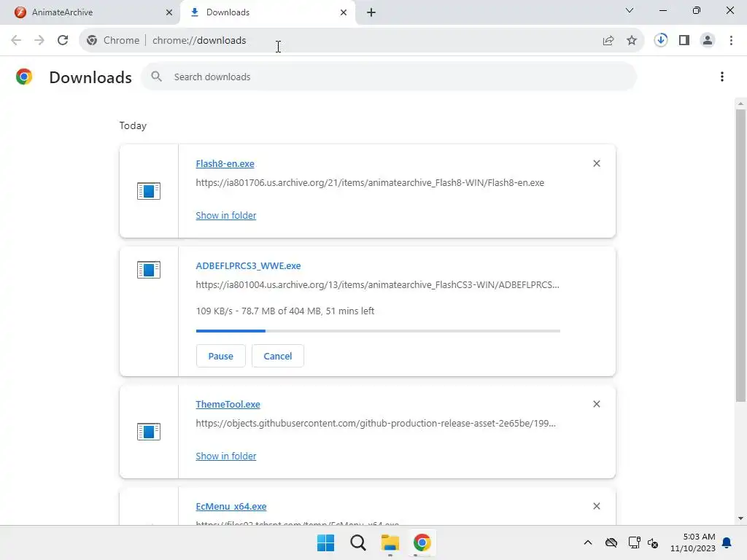The image size is (747, 560).
Task: Go back to previous page
Action: pyautogui.click(x=16, y=41)
